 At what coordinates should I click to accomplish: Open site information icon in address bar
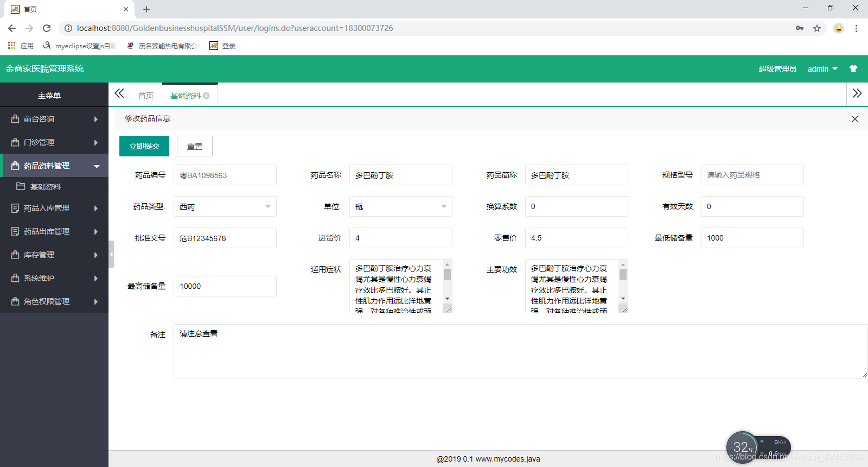68,28
